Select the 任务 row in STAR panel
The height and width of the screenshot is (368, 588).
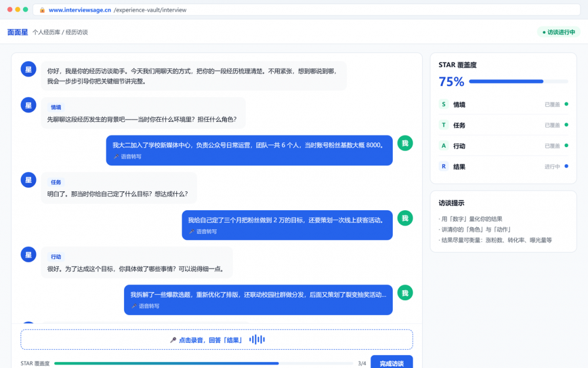(x=503, y=125)
